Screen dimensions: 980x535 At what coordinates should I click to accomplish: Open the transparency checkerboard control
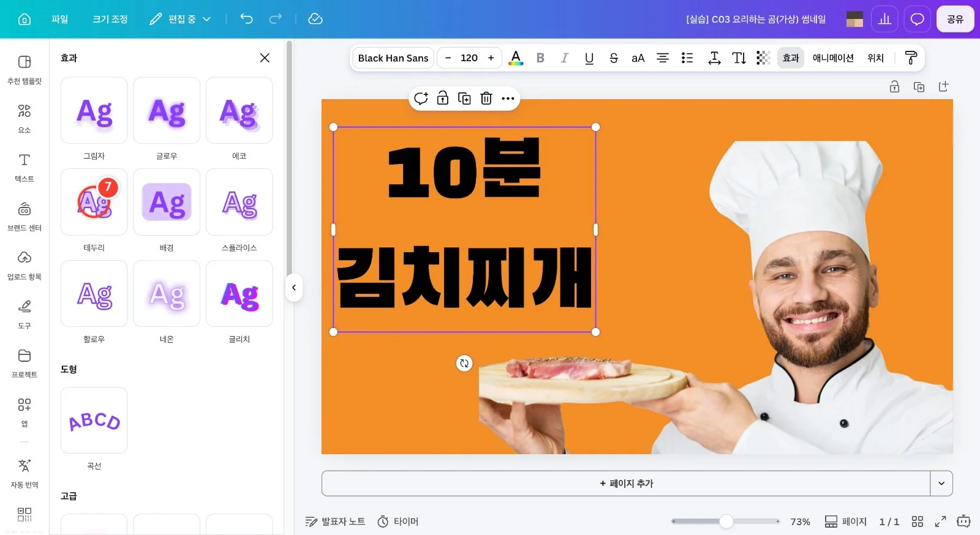763,58
